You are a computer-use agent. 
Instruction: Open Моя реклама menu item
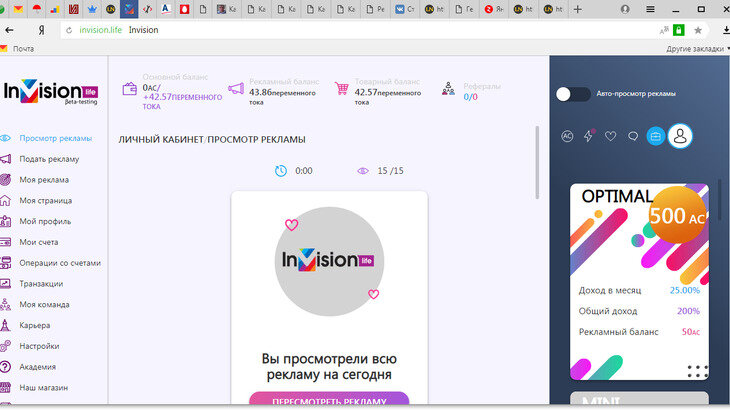click(x=44, y=180)
